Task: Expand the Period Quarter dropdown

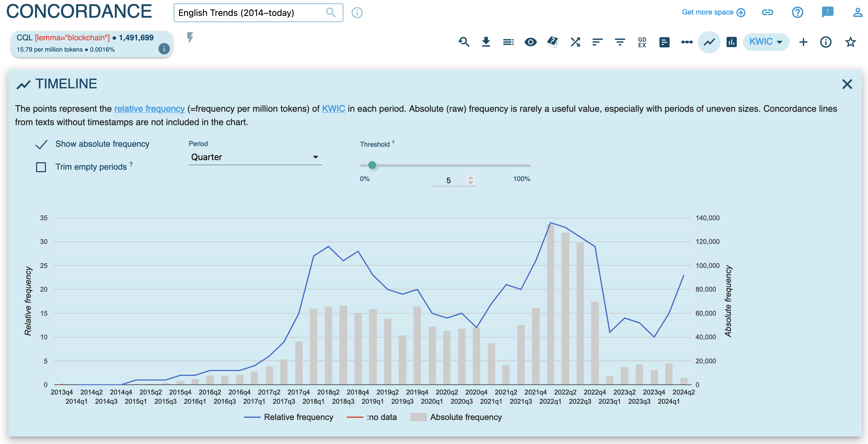Action: point(255,157)
